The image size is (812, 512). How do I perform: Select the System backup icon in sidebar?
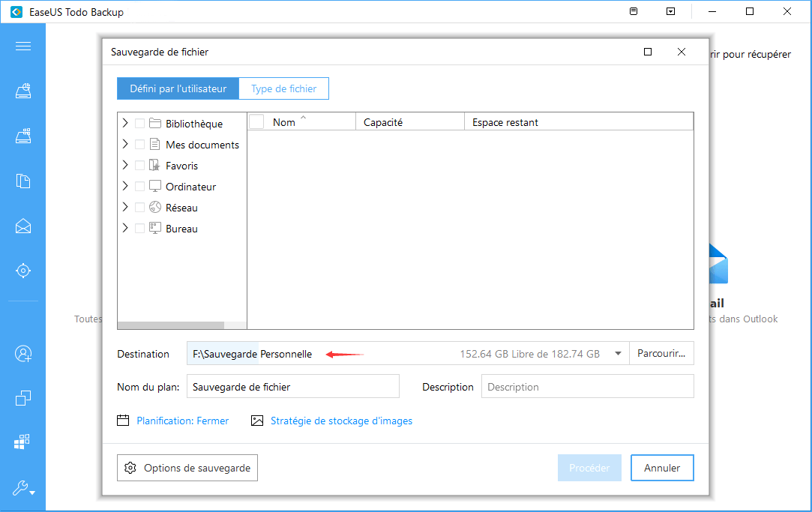coord(22,91)
